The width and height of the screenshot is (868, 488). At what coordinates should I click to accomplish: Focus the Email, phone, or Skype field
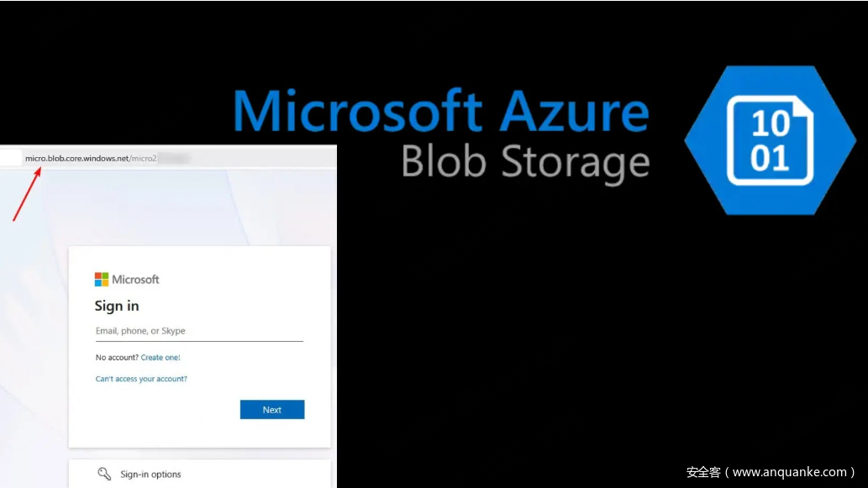tap(199, 331)
